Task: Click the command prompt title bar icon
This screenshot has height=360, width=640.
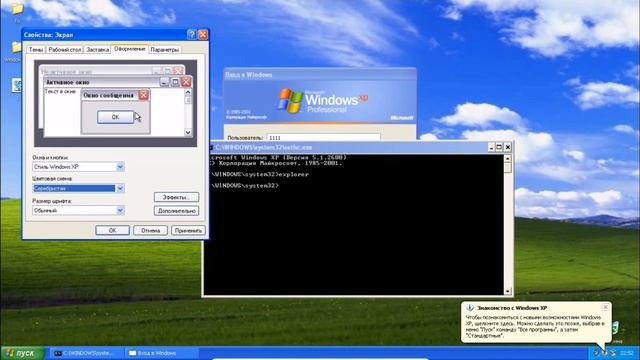Action: (x=211, y=147)
